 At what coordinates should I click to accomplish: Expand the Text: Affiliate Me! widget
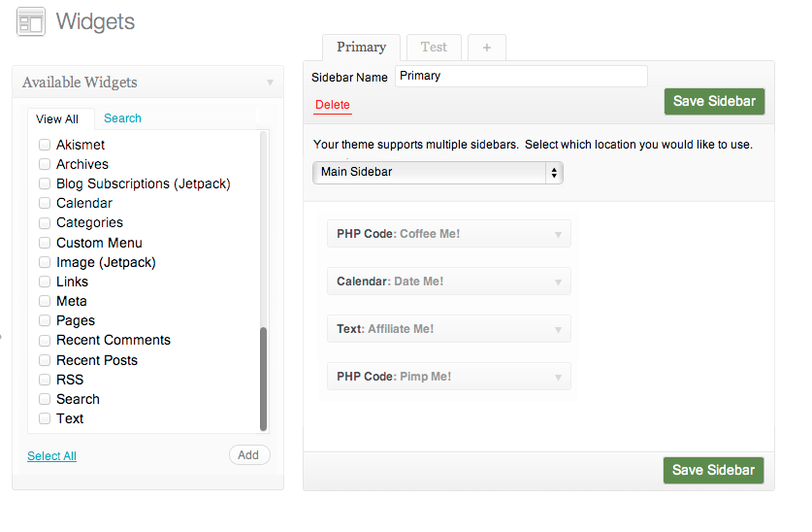pyautogui.click(x=558, y=330)
